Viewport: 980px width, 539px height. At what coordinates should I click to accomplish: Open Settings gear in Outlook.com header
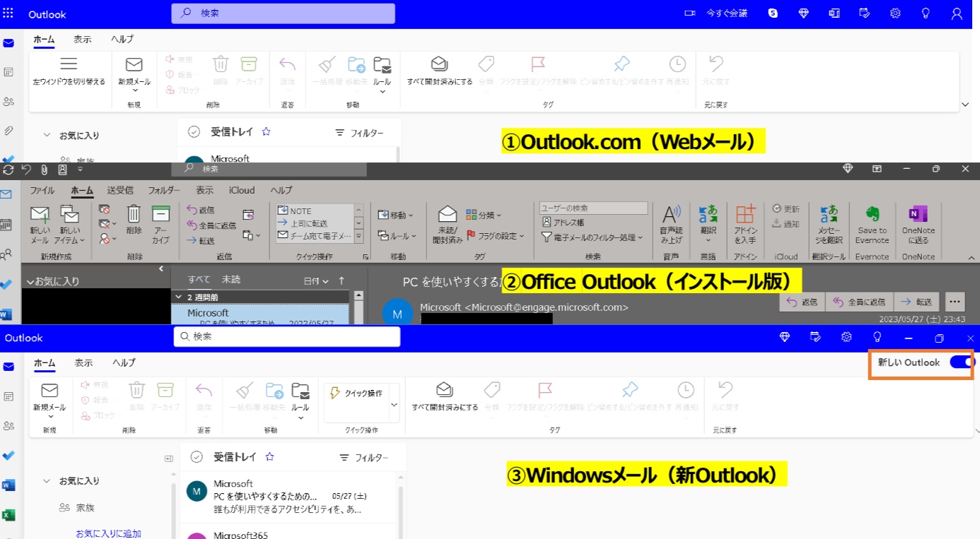(x=895, y=13)
